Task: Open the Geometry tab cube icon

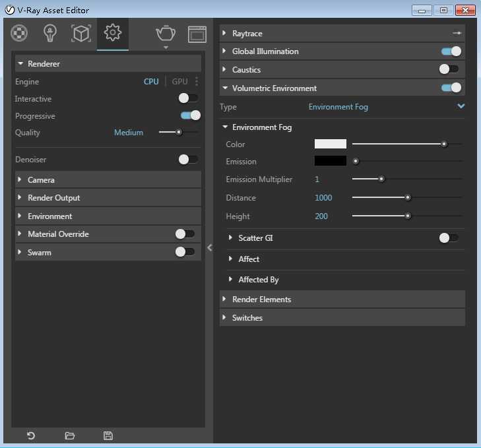Action: point(80,33)
